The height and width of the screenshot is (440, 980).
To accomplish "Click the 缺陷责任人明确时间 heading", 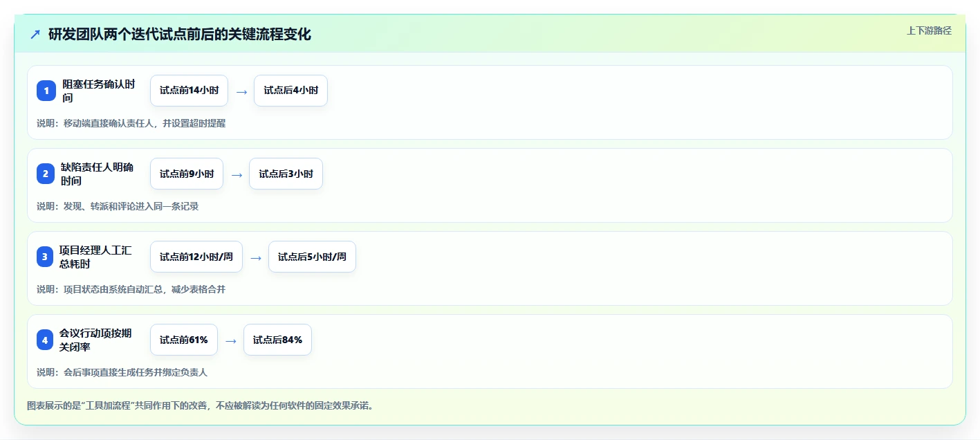I will (97, 174).
